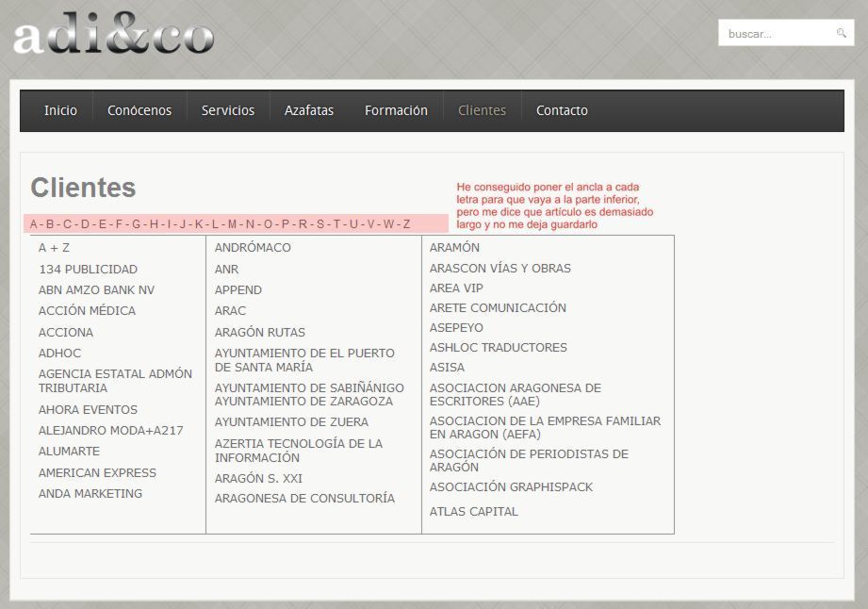Image resolution: width=868 pixels, height=609 pixels.
Task: Open the Contacto page
Action: click(x=562, y=110)
